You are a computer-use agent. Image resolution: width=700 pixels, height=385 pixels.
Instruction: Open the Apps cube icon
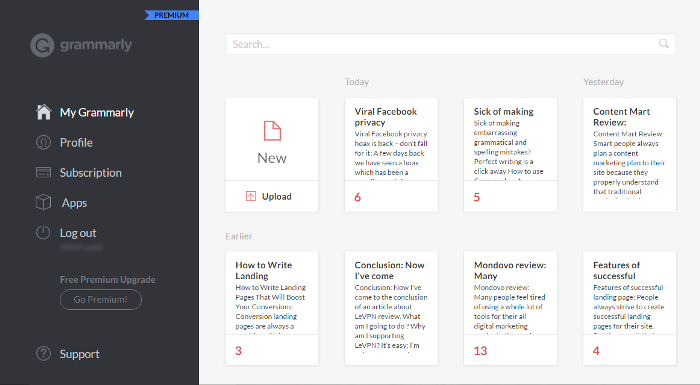click(43, 202)
